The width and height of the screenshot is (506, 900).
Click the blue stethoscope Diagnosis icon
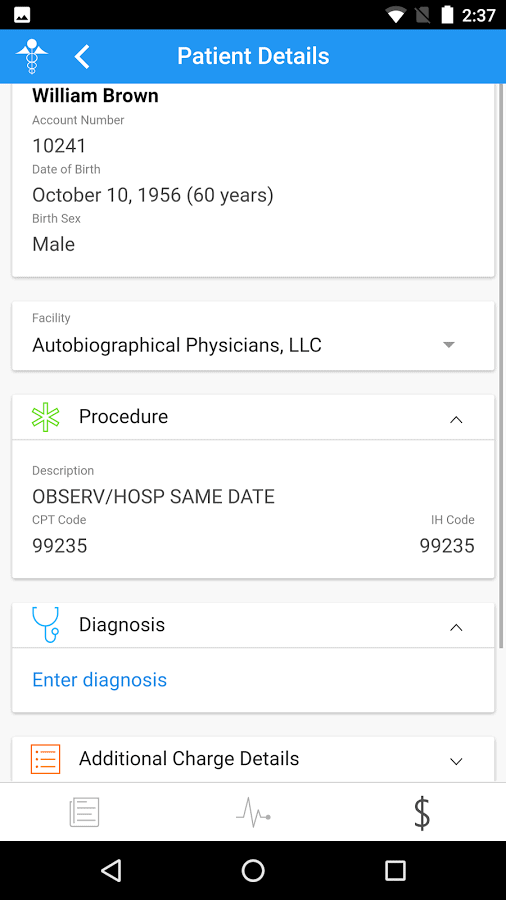pyautogui.click(x=45, y=624)
